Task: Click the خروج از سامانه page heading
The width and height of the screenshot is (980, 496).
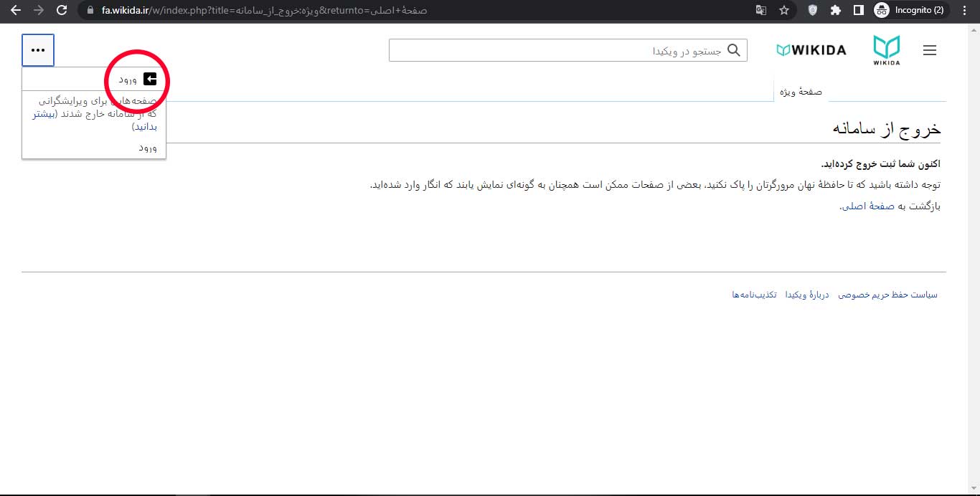Action: pyautogui.click(x=887, y=128)
